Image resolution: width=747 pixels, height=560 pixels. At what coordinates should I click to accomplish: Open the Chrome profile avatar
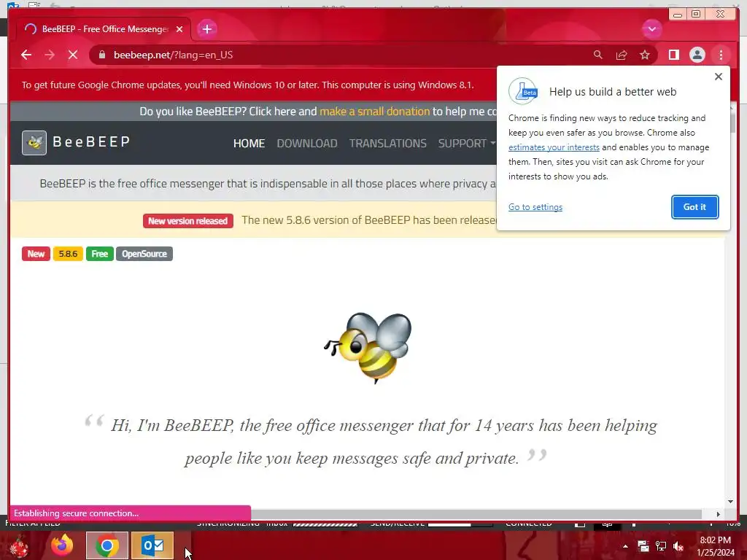coord(697,55)
